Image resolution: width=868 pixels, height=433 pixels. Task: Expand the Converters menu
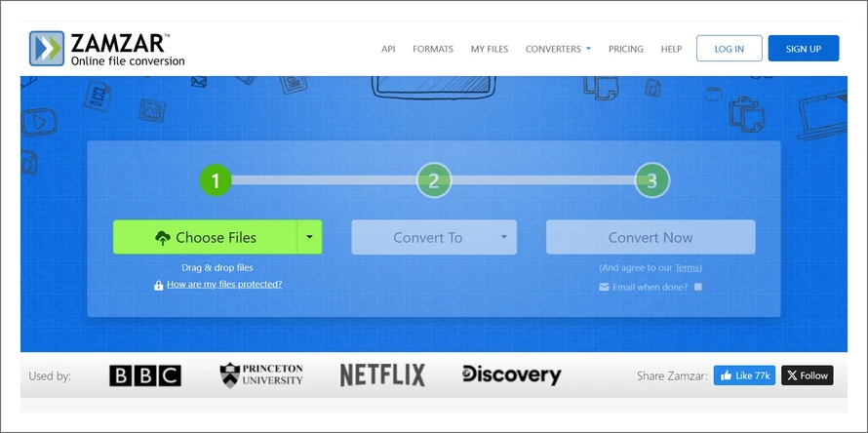click(x=558, y=49)
